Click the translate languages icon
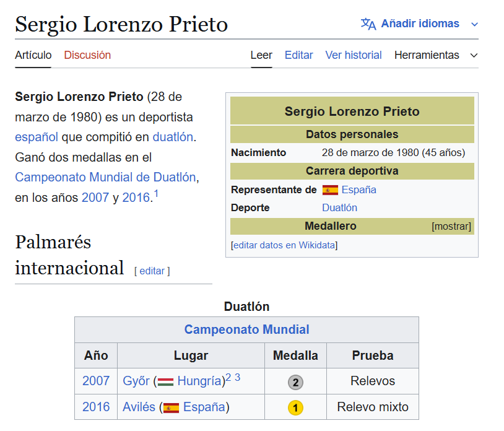This screenshot has height=431, width=504. point(368,24)
